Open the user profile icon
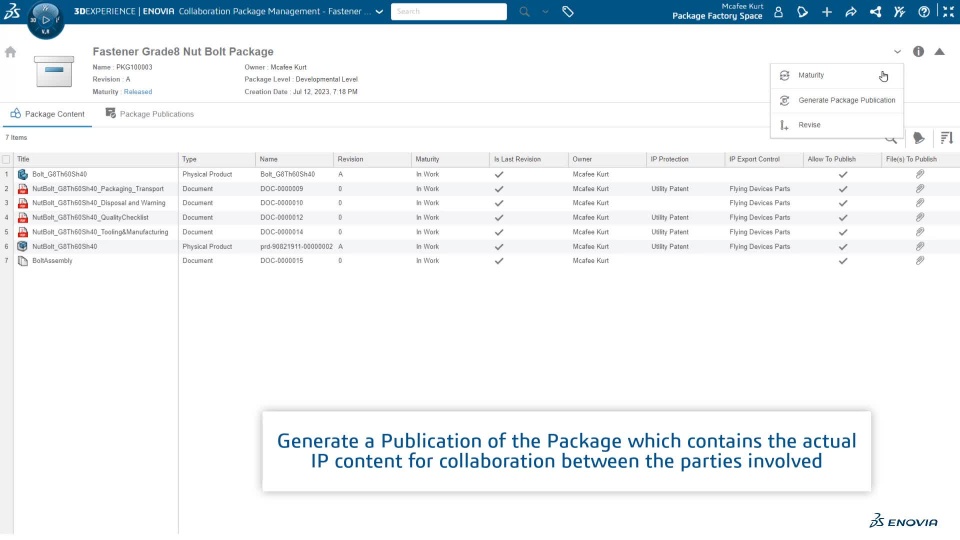This screenshot has width=960, height=540. (778, 12)
